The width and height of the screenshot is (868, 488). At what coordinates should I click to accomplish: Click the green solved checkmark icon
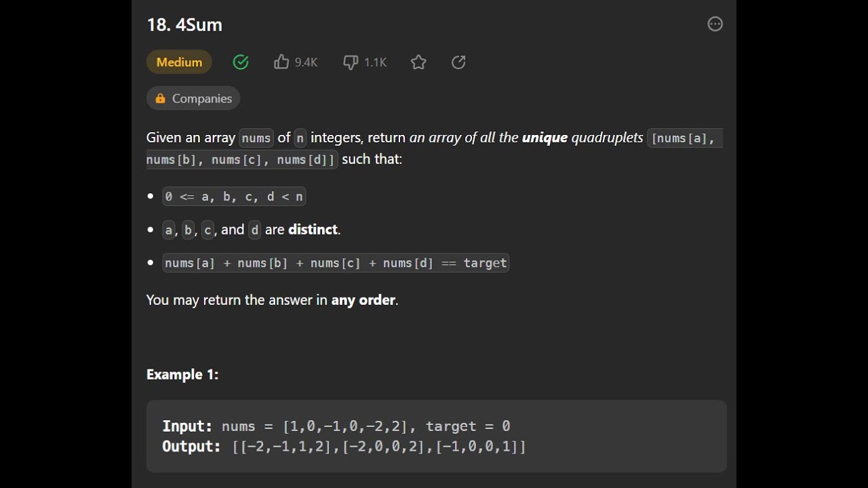tap(241, 62)
